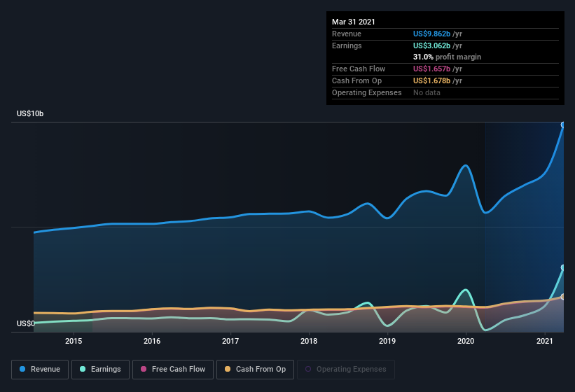This screenshot has width=575, height=392.
Task: Click the revenue peak near 2020
Action: [x=466, y=166]
